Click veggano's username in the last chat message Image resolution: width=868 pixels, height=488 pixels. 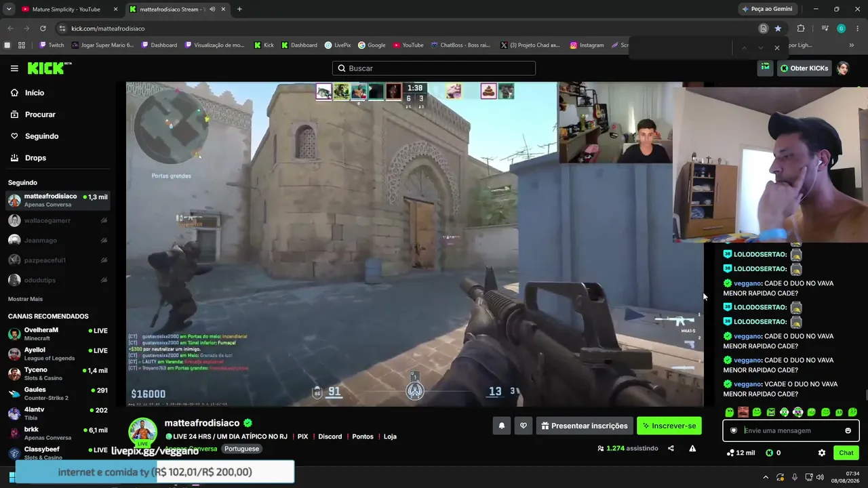click(748, 384)
